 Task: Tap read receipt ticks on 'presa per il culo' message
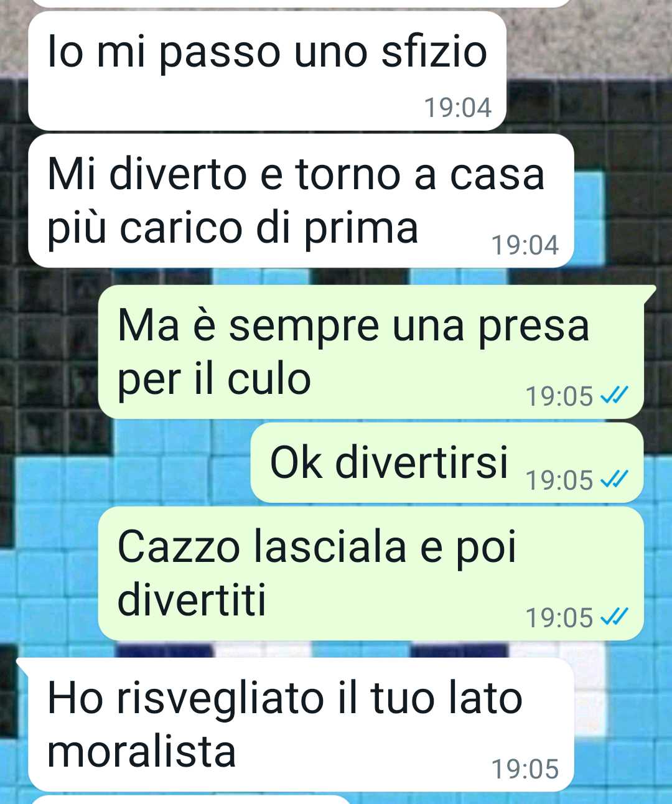614,395
